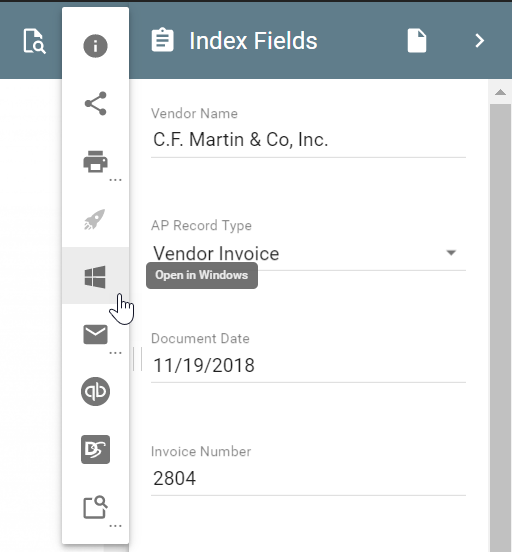Click the search-in-document icon at bottom of toolbar
Viewport: 512px width, 552px height.
pyautogui.click(x=95, y=507)
